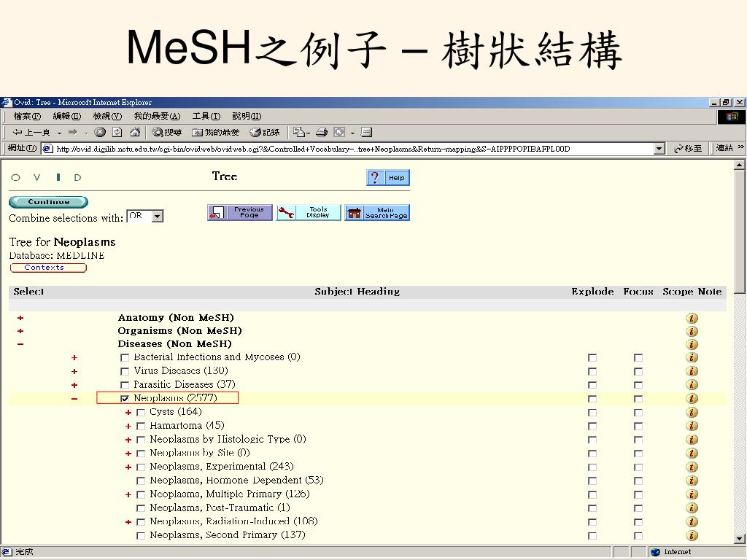Open the address bar URL dropdown arrow
Viewport: 747px width, 560px height.
[x=659, y=149]
